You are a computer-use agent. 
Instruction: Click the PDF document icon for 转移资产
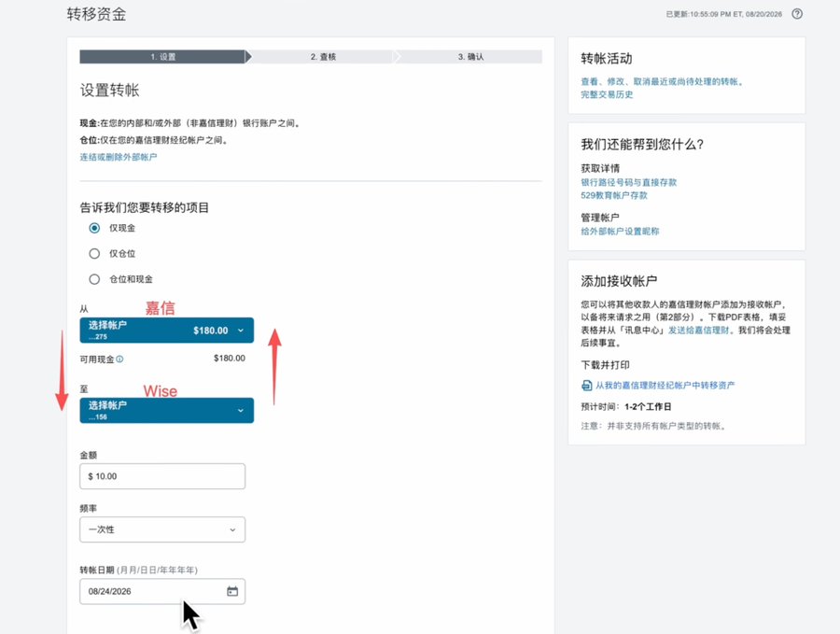coord(587,386)
